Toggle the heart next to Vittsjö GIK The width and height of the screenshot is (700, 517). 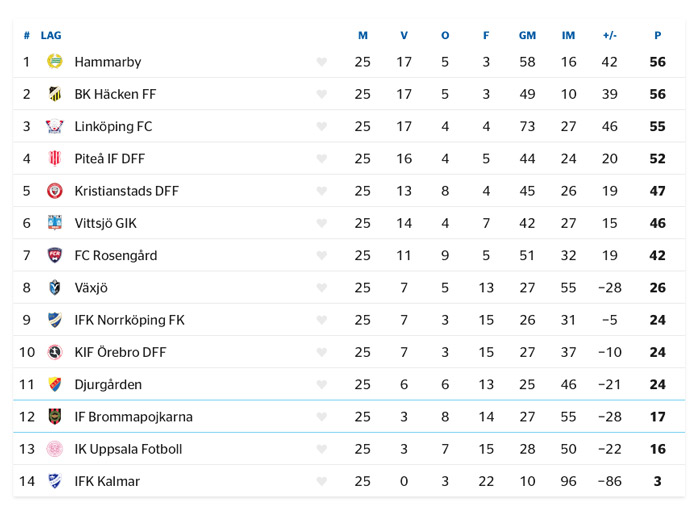coord(321,223)
